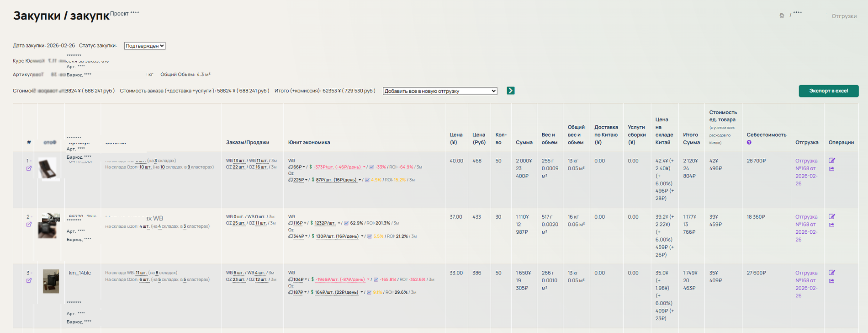868x333 pixels.
Task: Open the Отгрузки link in the top right
Action: [844, 16]
